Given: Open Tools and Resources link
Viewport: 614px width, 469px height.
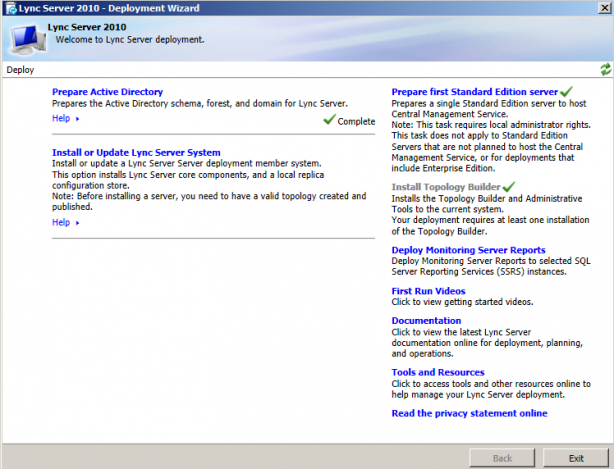Looking at the screenshot, I should 437,372.
